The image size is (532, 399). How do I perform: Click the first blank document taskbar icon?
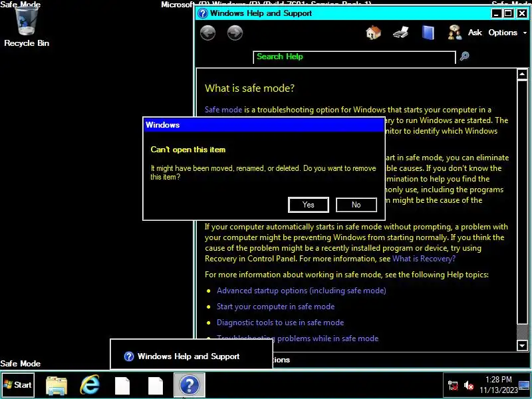(122, 386)
